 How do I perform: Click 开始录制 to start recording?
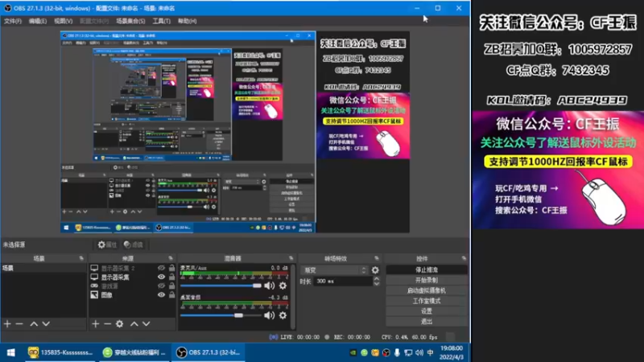pos(427,280)
